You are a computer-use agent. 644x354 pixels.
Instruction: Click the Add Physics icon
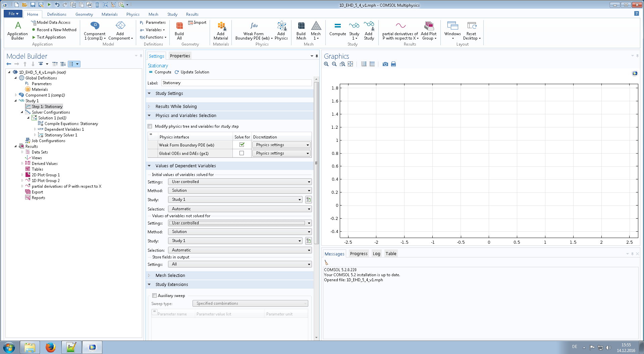point(281,31)
